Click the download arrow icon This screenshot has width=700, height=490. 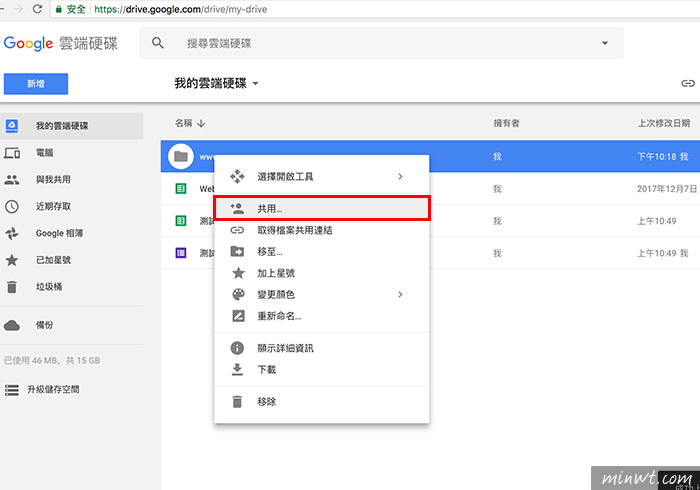(237, 370)
